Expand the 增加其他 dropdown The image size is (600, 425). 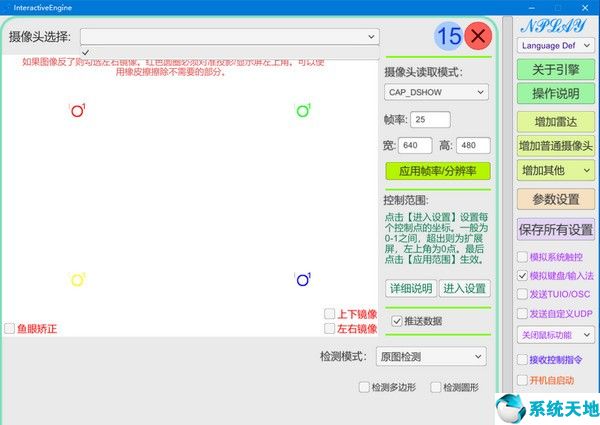coord(556,171)
